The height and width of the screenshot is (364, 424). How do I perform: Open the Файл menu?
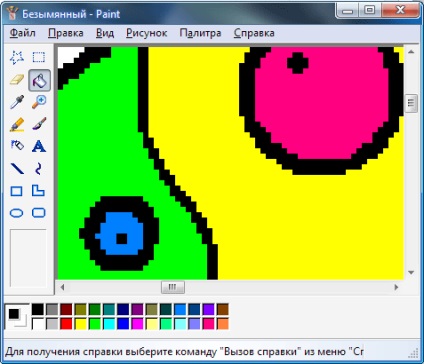pyautogui.click(x=23, y=33)
